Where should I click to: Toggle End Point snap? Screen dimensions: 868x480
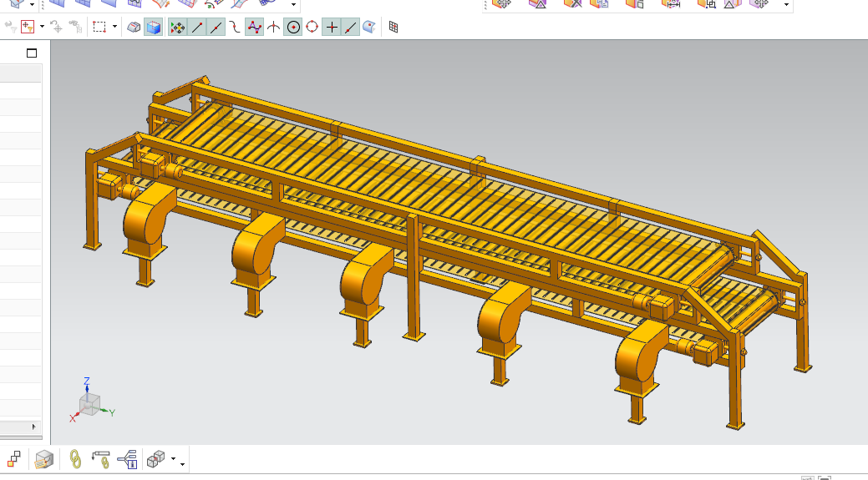[196, 27]
